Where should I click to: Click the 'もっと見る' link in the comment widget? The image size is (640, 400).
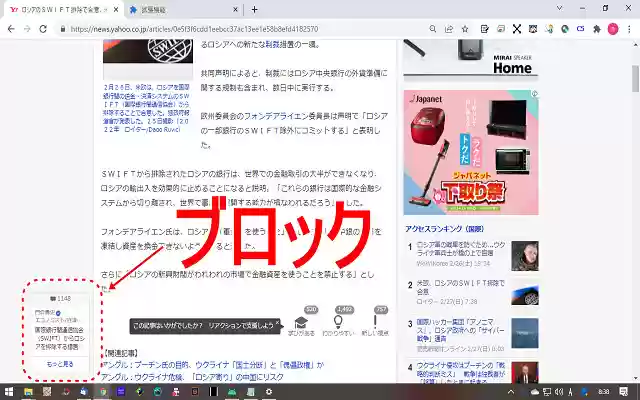[60, 364]
